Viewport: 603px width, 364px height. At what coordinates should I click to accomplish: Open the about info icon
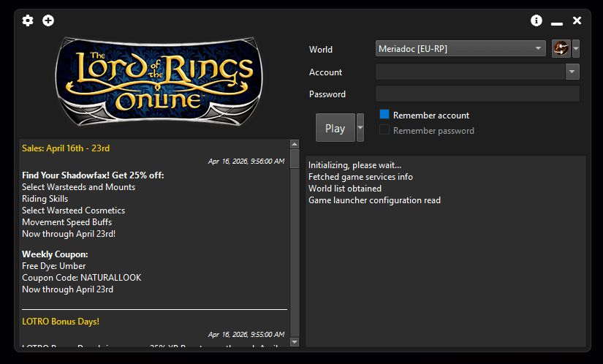coord(536,20)
